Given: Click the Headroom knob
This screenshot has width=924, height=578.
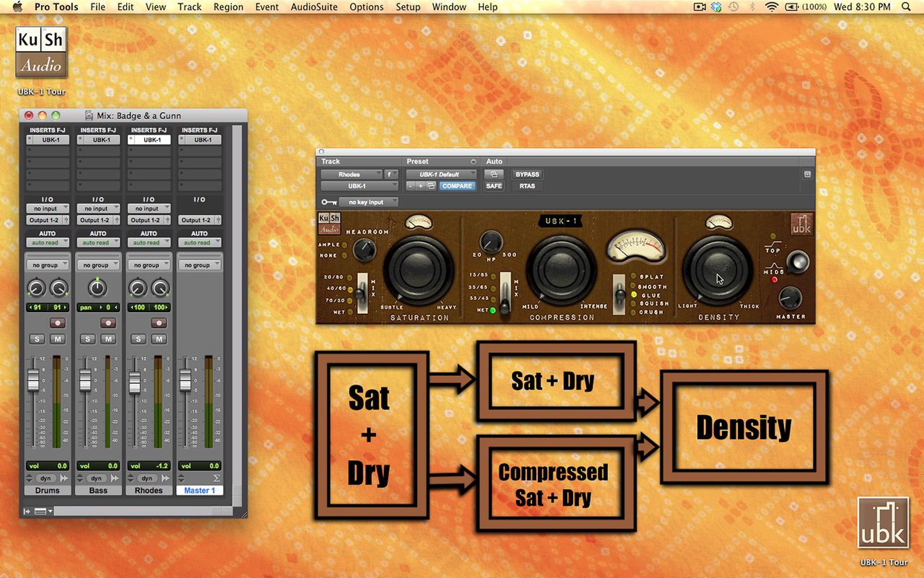Looking at the screenshot, I should (364, 249).
